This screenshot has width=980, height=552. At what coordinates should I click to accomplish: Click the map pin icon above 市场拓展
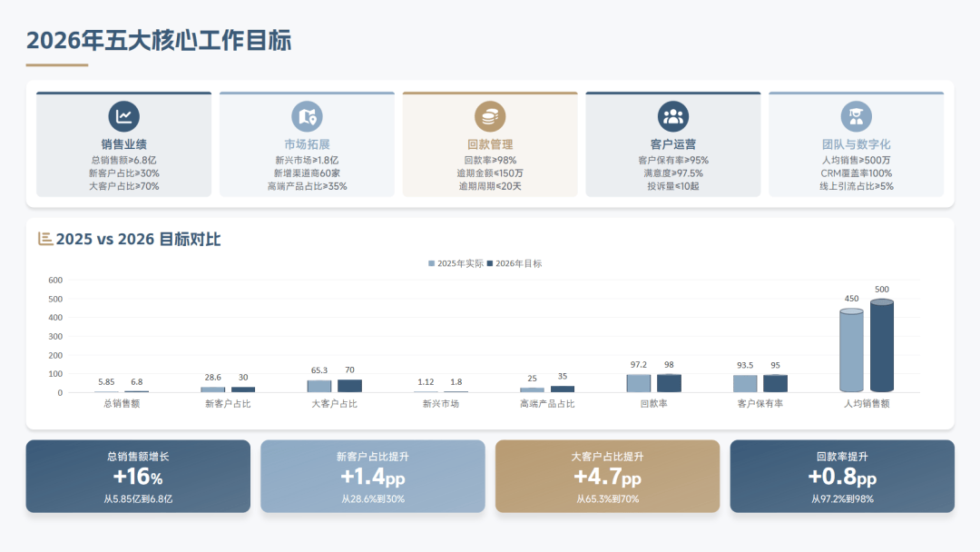pos(307,116)
